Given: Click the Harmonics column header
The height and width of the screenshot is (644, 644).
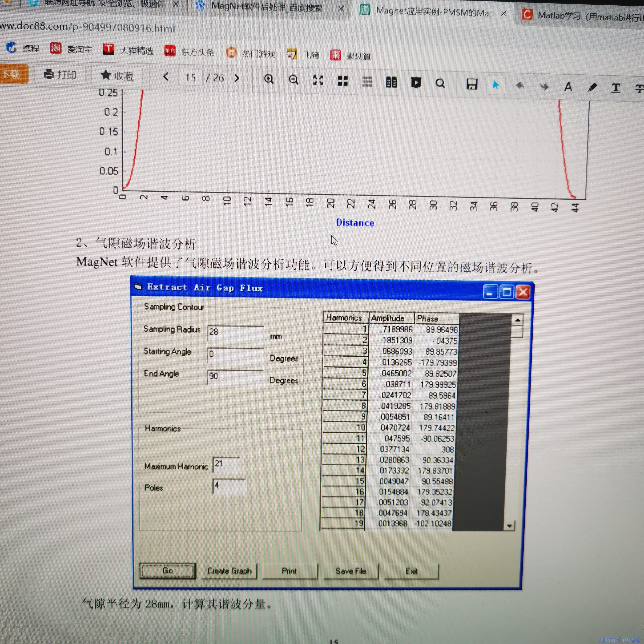Looking at the screenshot, I should (x=346, y=318).
